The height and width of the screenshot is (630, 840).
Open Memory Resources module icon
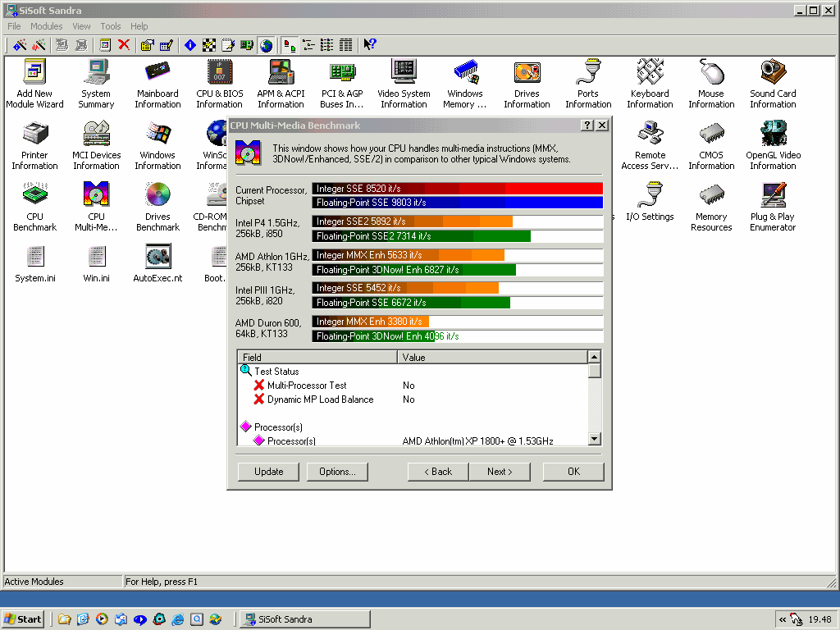[711, 199]
